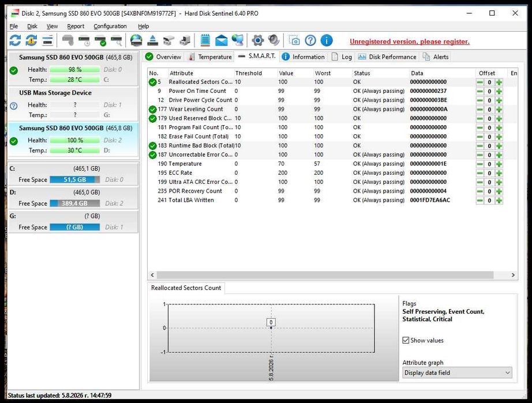Click the refresh disk status icon
The image size is (532, 403).
coord(15,41)
